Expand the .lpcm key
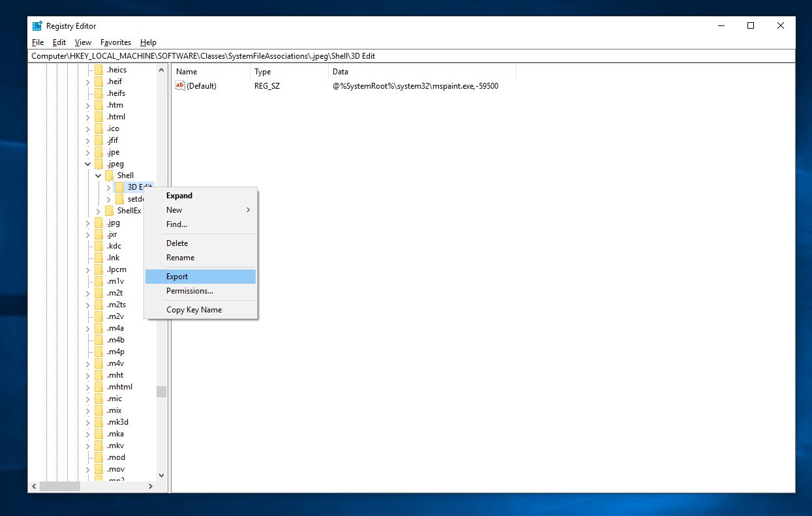 coord(88,269)
